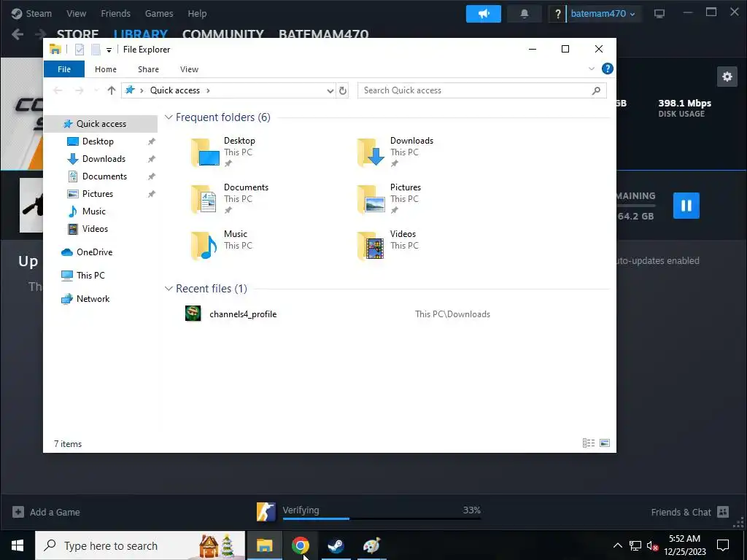Click the Back navigation arrow in File Explorer
747x560 pixels.
58,90
